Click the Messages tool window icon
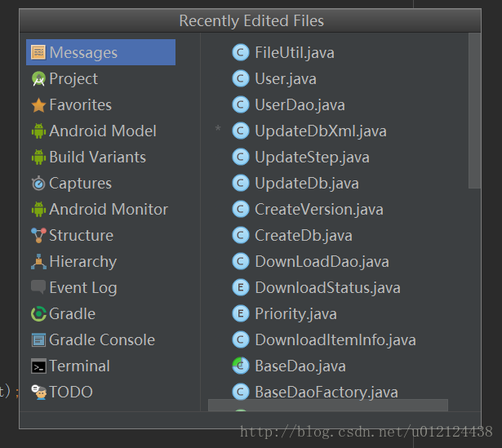 [38, 52]
